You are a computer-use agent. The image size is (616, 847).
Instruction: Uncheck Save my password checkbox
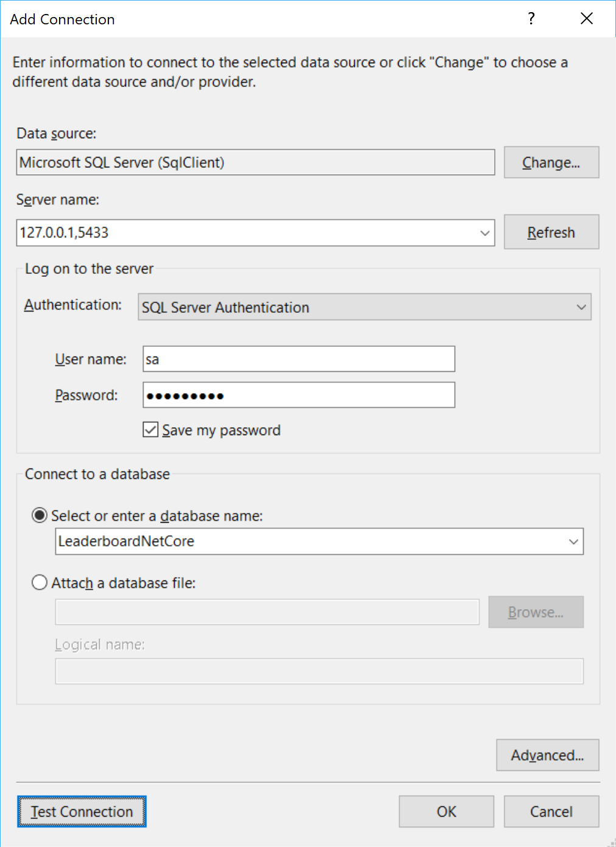(x=150, y=430)
